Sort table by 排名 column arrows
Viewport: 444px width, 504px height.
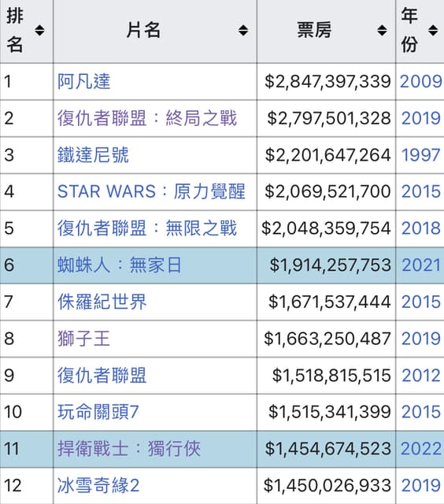[39, 31]
